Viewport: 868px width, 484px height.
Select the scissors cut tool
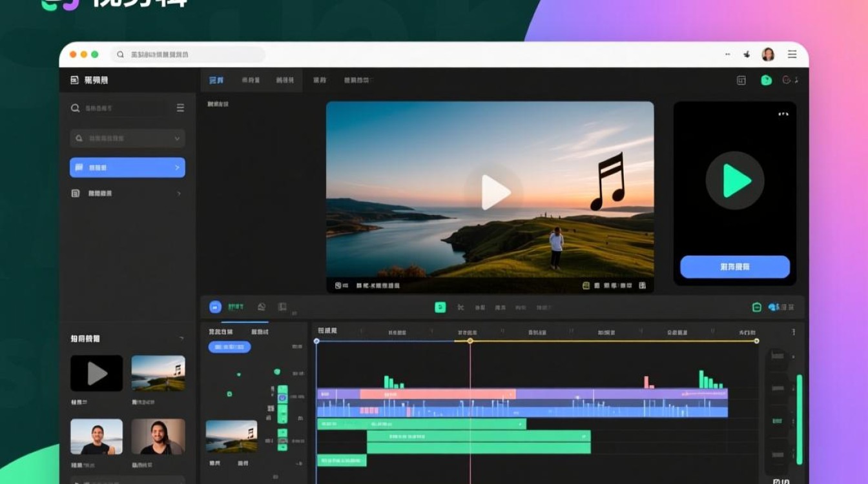(x=460, y=308)
